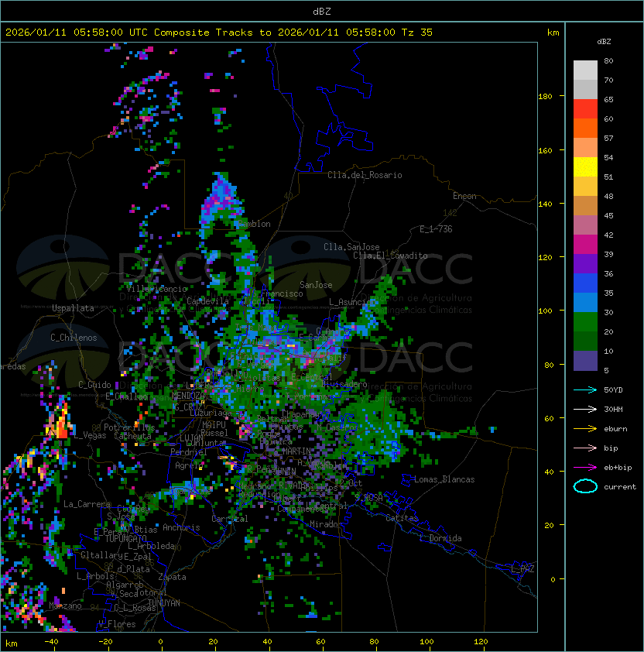
Task: Click the SanJose map label
Action: 316,285
